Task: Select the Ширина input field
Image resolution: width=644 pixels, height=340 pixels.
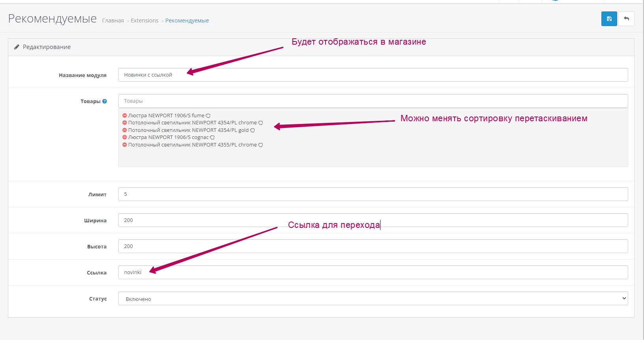Action: [x=373, y=220]
